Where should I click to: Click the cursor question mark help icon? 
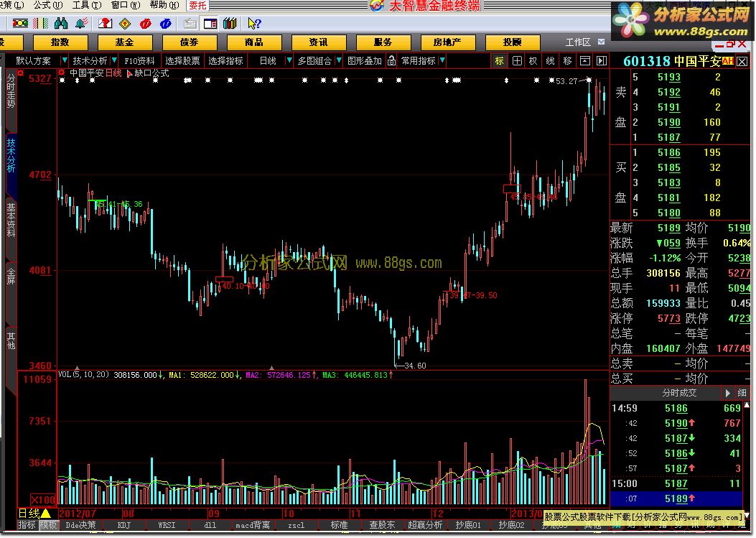pos(254,23)
